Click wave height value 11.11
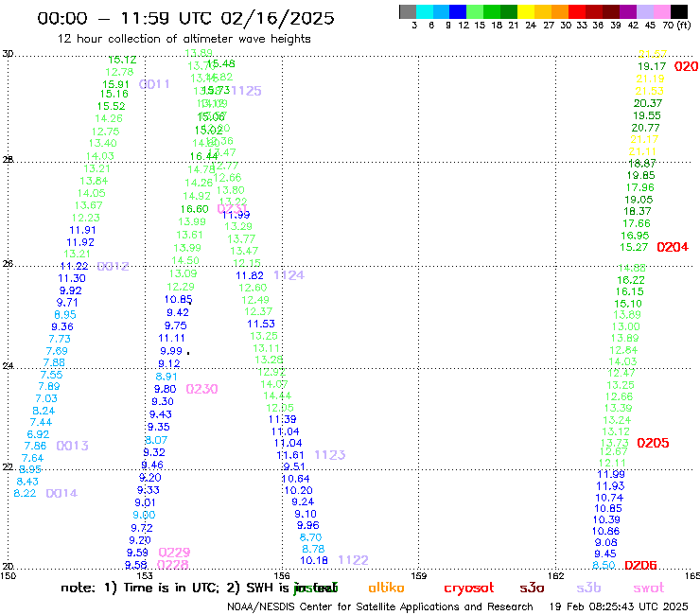700x615 pixels. tap(171, 338)
